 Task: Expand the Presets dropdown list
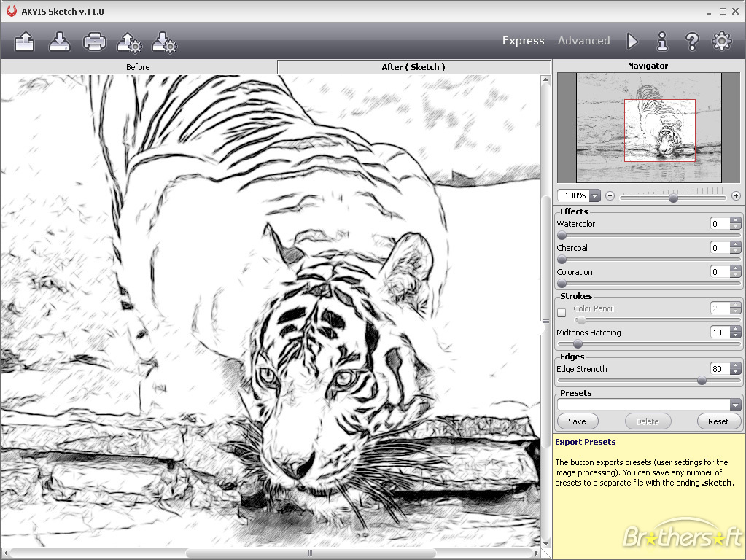pos(735,405)
